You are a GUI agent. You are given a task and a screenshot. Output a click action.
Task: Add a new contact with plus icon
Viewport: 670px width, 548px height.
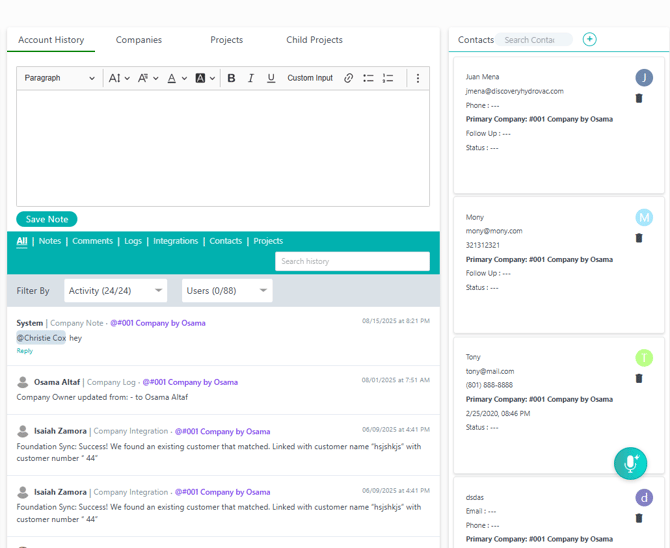[590, 39]
